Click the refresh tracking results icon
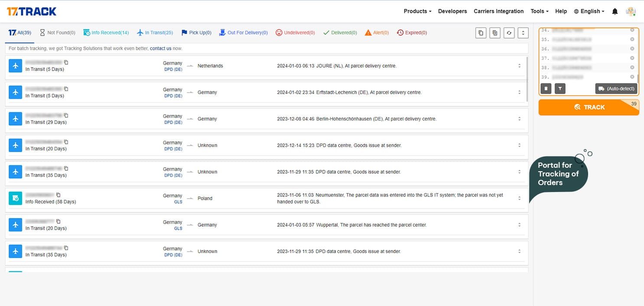 point(509,33)
